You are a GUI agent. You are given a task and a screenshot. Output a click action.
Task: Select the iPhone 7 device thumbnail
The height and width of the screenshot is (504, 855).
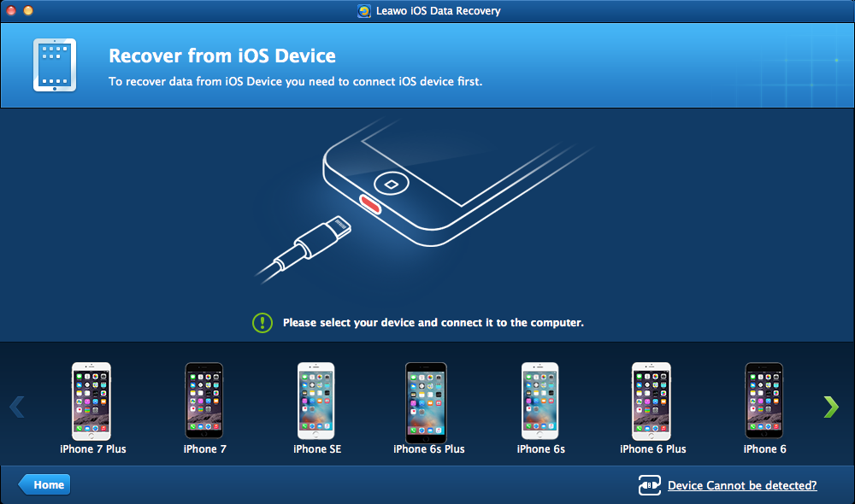point(204,401)
